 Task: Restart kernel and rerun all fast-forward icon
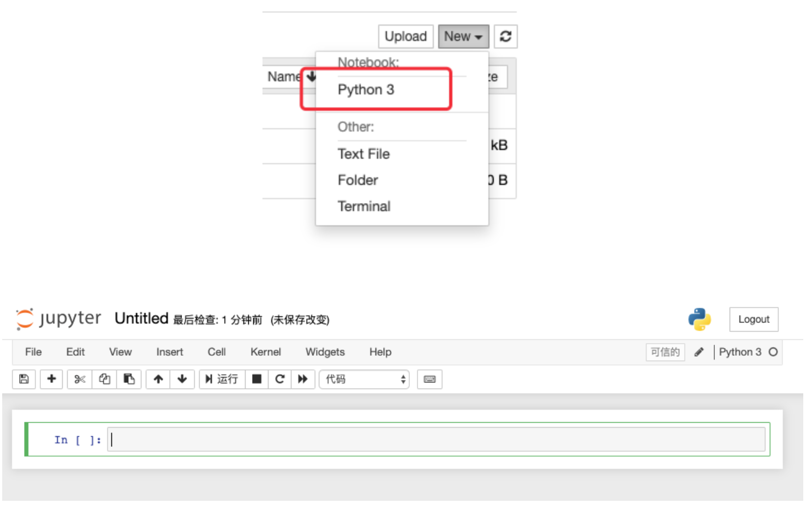303,379
